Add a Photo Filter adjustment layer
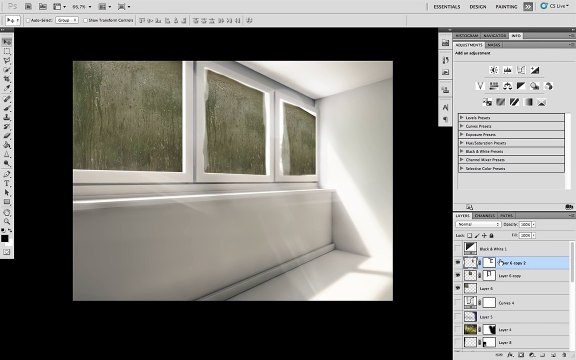The height and width of the screenshot is (360, 576). [x=534, y=86]
